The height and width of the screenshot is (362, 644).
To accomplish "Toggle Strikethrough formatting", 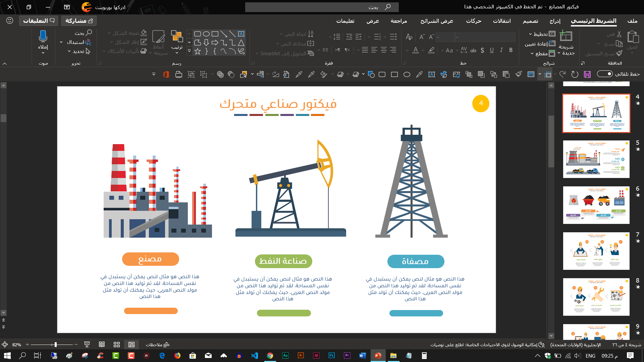I will click(473, 50).
